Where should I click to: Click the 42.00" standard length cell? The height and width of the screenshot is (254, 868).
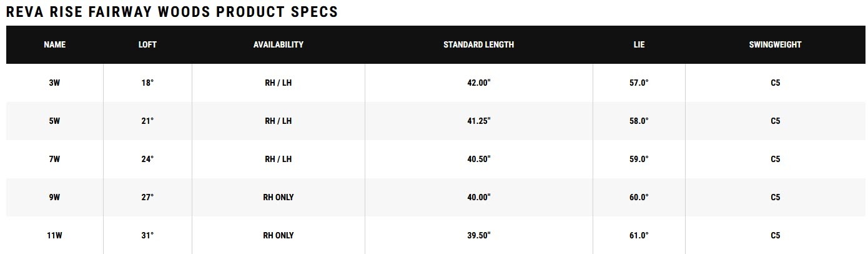[478, 83]
